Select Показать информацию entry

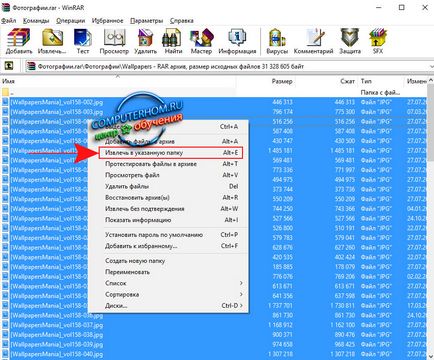pos(168,220)
